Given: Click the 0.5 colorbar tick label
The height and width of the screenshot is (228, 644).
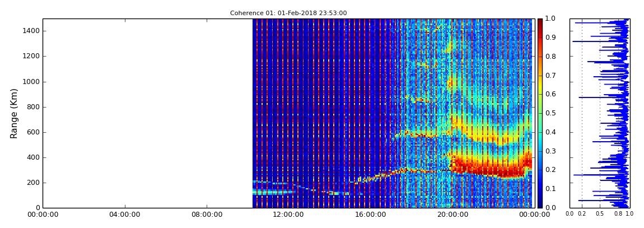Looking at the screenshot, I should pos(549,113).
